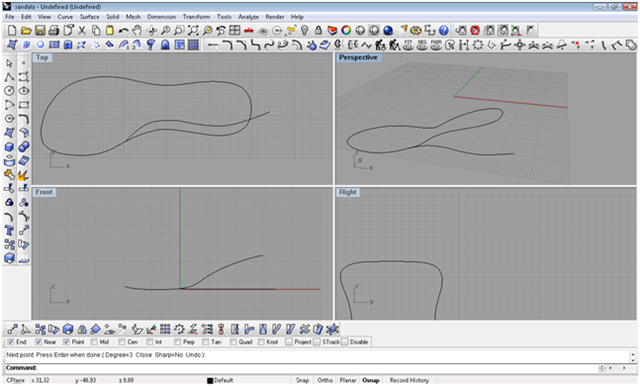Uncheck the End osnap checkbox
This screenshot has width=640, height=386.
[11, 342]
